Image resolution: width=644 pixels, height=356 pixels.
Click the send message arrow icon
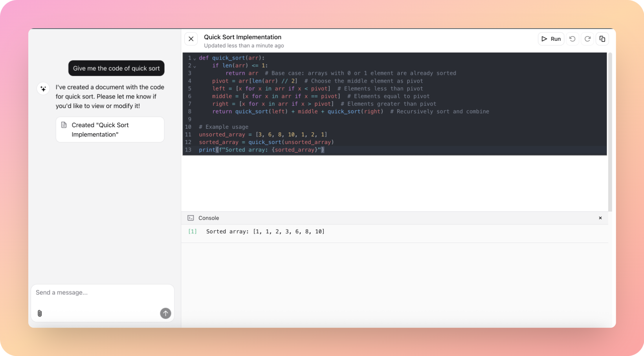point(165,313)
